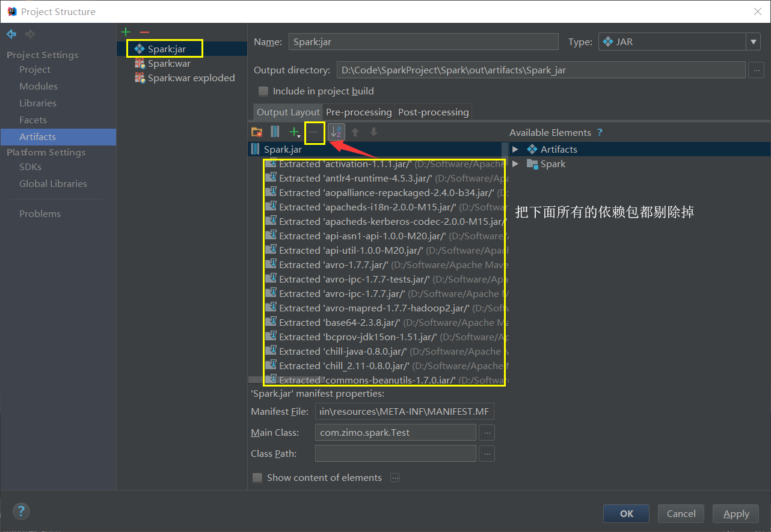The width and height of the screenshot is (771, 532).
Task: Expand the Spark node in Available Elements
Action: coord(515,164)
